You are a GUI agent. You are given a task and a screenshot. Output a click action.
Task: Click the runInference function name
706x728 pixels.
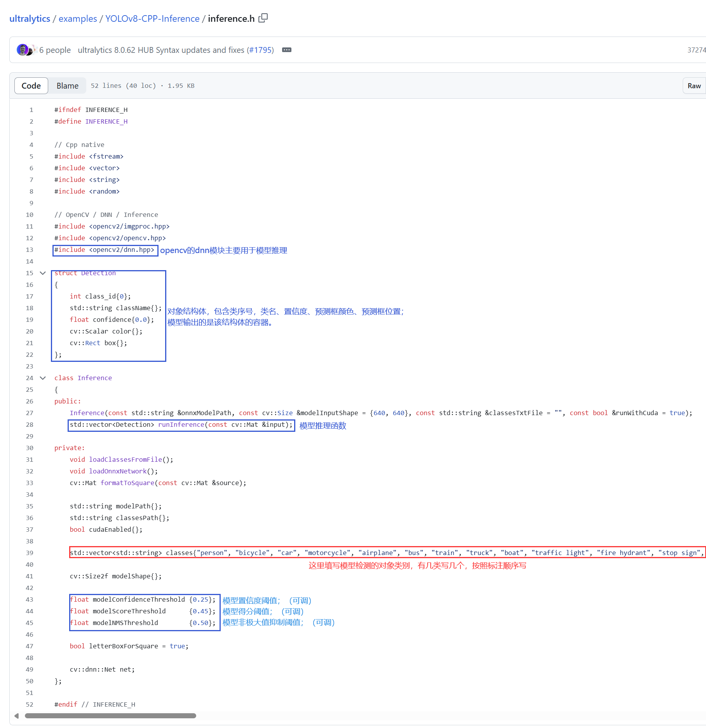click(x=181, y=424)
